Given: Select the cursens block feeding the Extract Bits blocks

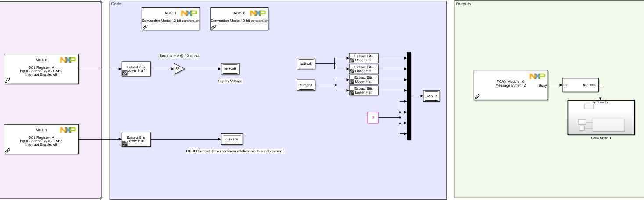Looking at the screenshot, I should [306, 85].
